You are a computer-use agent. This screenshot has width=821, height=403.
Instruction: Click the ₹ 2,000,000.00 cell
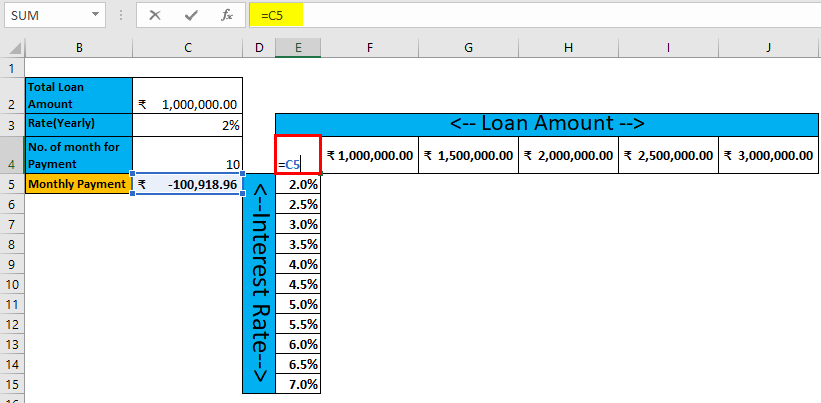[568, 155]
